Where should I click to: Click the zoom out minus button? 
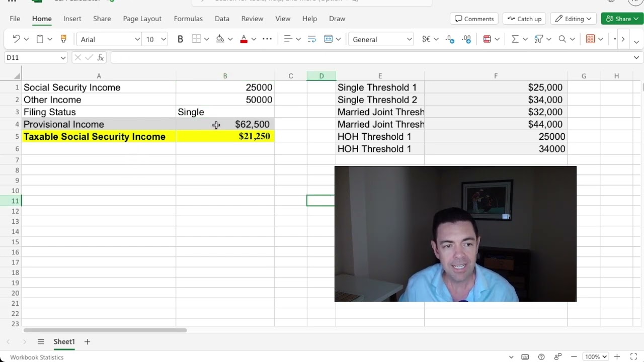tap(575, 357)
